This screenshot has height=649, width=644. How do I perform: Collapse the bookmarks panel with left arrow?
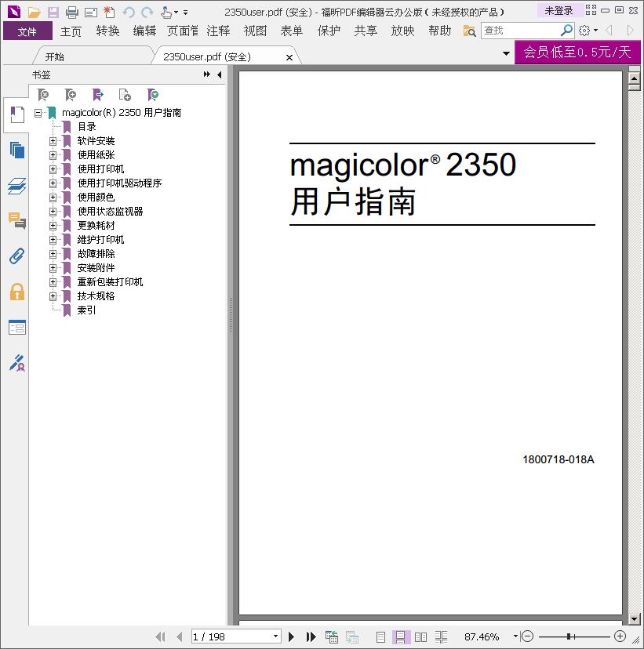tap(220, 74)
